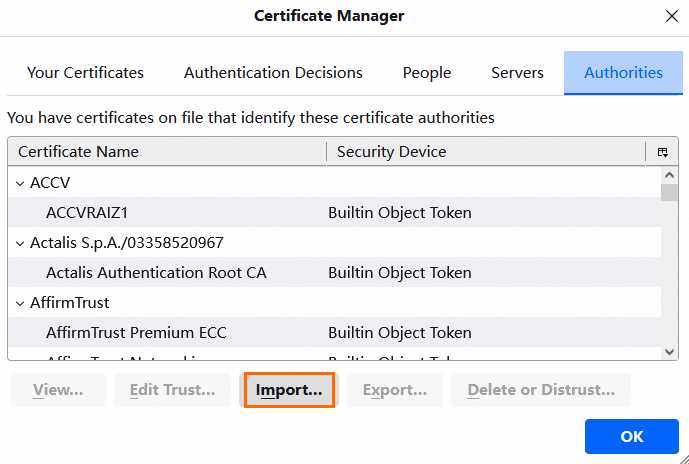Screen dimensions: 689x464
Task: Select Actalis Authentication Root CA
Action: 156,273
